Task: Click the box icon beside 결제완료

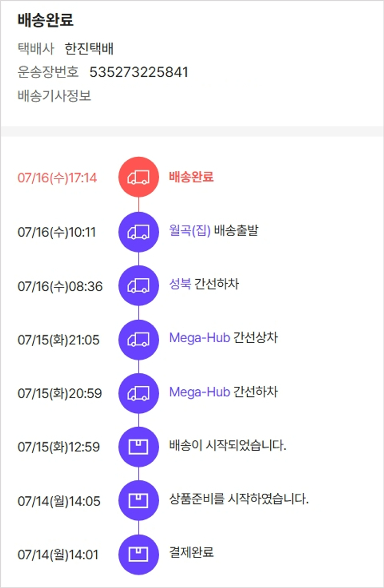Action: coord(139,554)
